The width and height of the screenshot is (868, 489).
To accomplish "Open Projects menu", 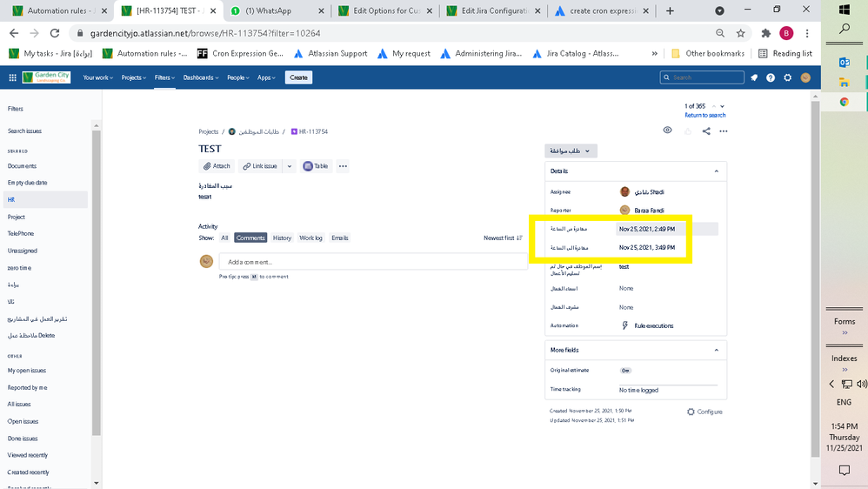I will 133,77.
